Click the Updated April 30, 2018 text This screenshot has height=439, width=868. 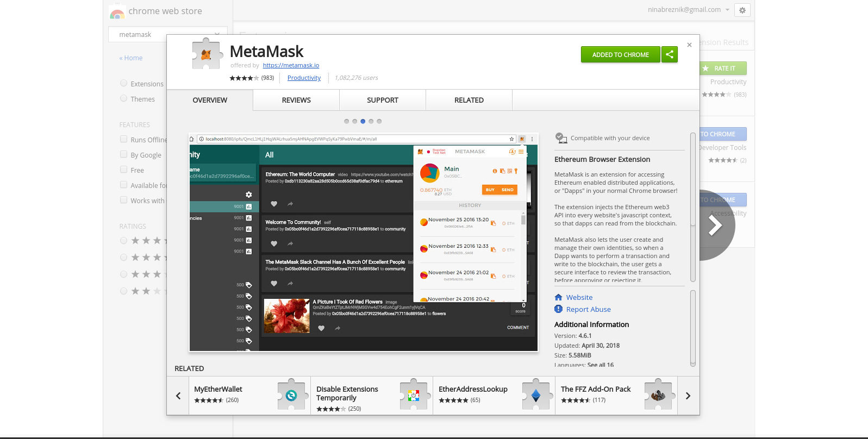click(x=587, y=346)
